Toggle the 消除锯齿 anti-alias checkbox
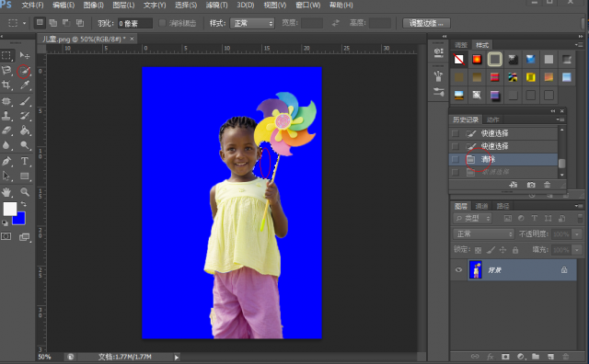The width and height of the screenshot is (589, 364). tap(163, 23)
